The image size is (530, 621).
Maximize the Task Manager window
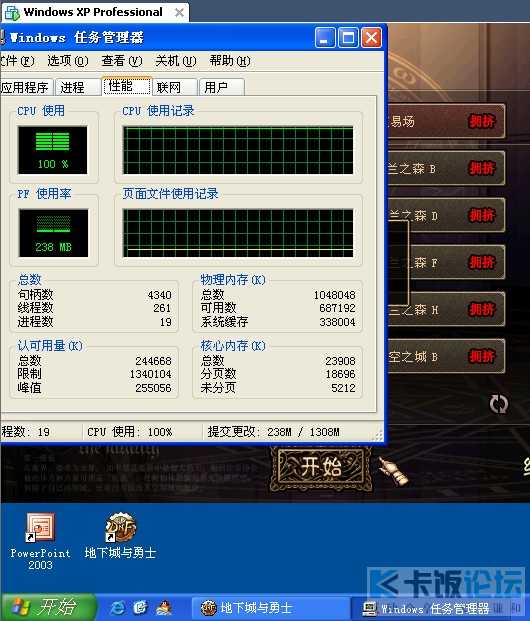[348, 38]
